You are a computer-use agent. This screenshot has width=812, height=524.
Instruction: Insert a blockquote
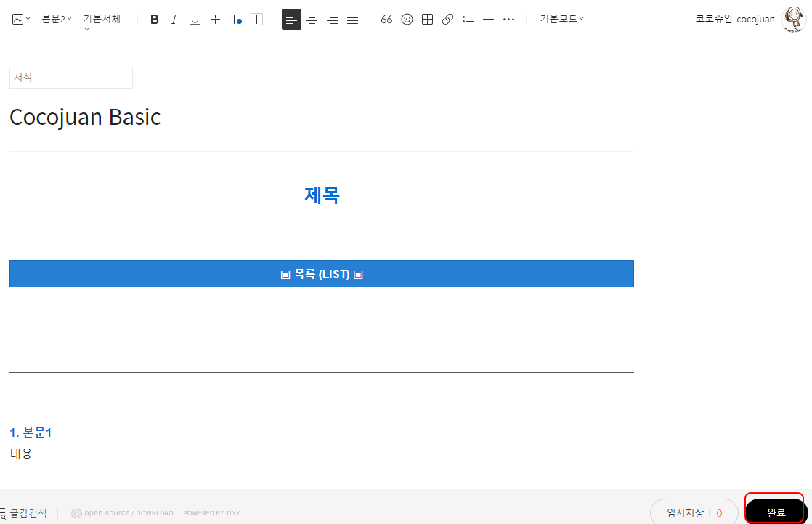click(x=386, y=20)
